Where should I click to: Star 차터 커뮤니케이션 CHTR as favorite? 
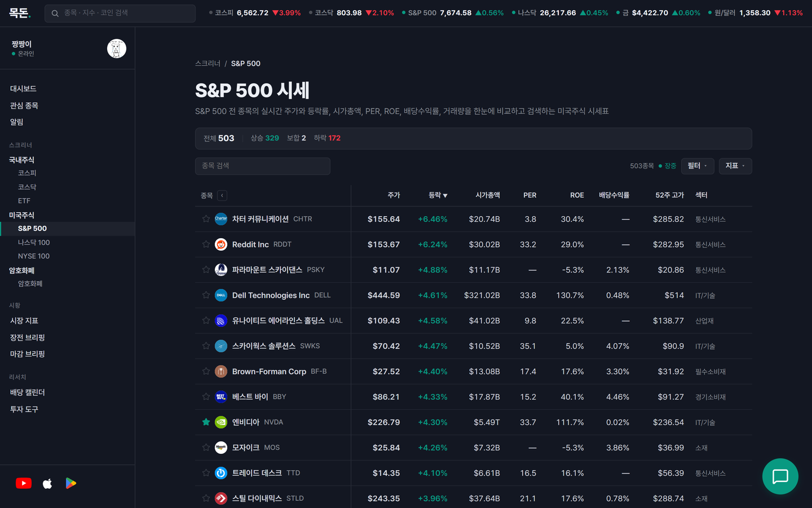(x=206, y=219)
